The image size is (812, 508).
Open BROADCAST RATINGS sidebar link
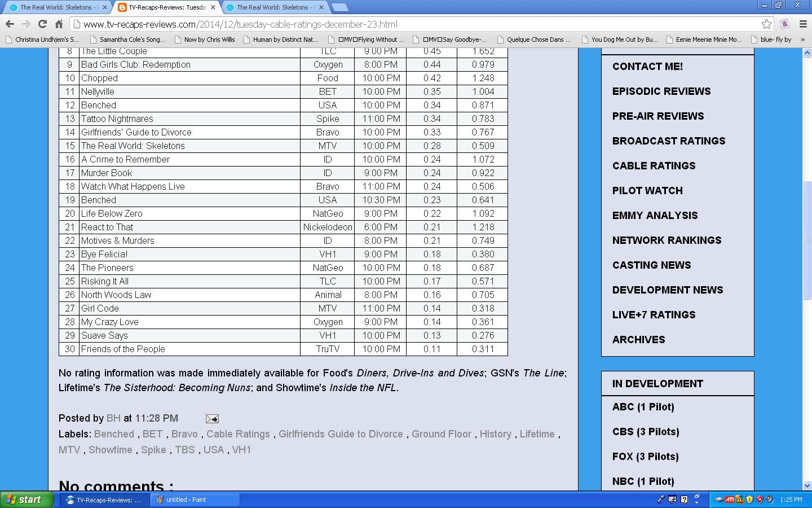coord(669,141)
